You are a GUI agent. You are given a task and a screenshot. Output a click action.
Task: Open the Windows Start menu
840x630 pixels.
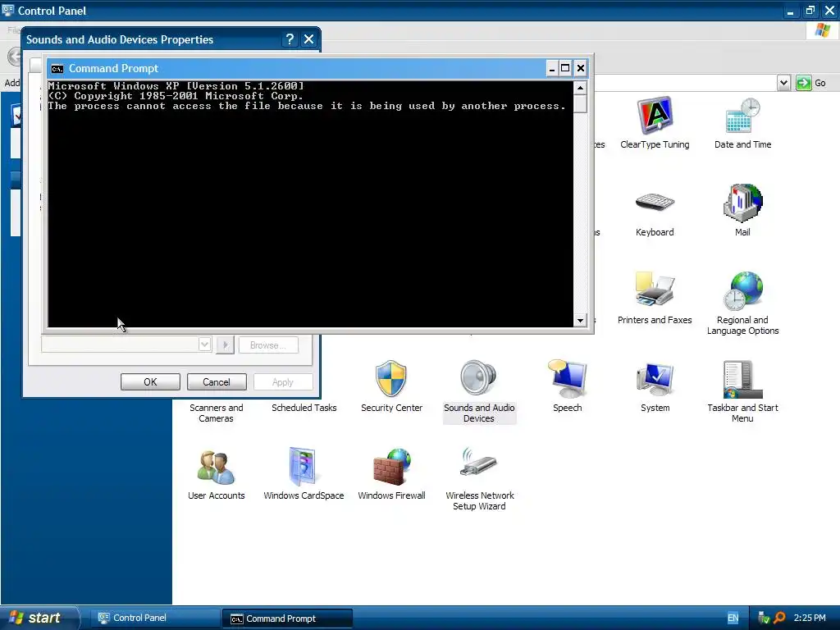click(39, 618)
